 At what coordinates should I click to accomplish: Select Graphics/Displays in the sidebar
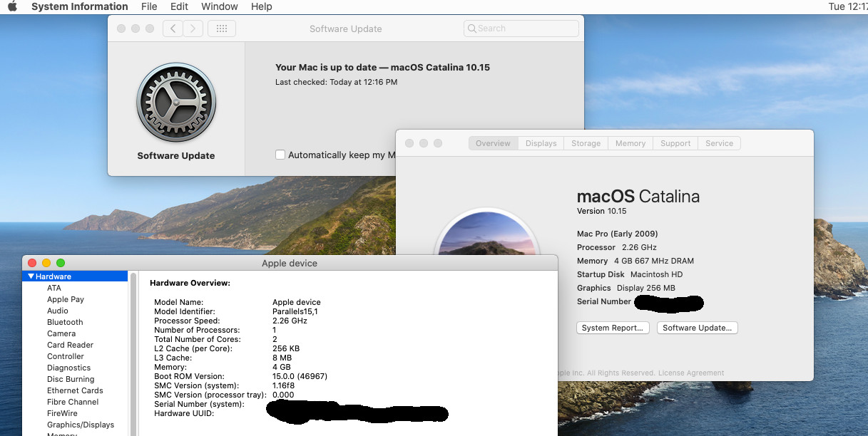(81, 425)
